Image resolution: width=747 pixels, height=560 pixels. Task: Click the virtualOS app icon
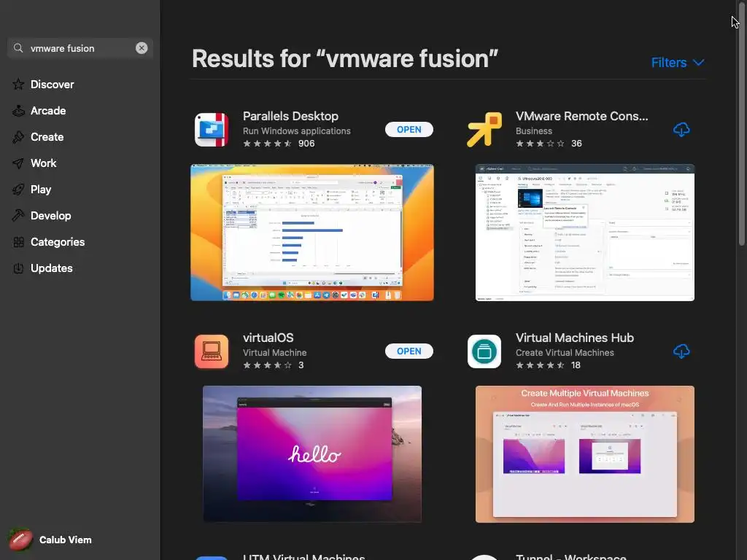(212, 351)
